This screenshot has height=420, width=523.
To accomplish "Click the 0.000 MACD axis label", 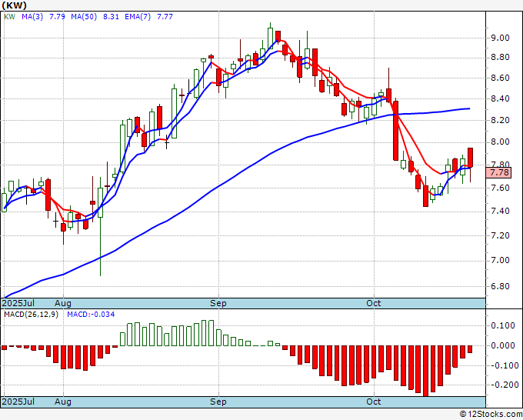I will (x=503, y=345).
